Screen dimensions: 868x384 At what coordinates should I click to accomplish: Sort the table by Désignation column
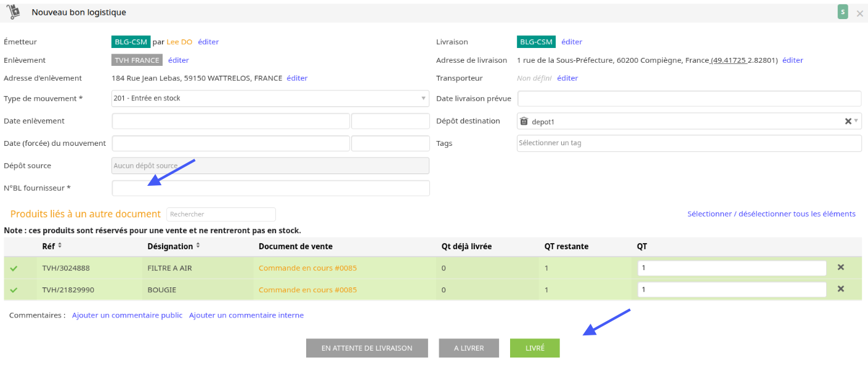tap(198, 246)
